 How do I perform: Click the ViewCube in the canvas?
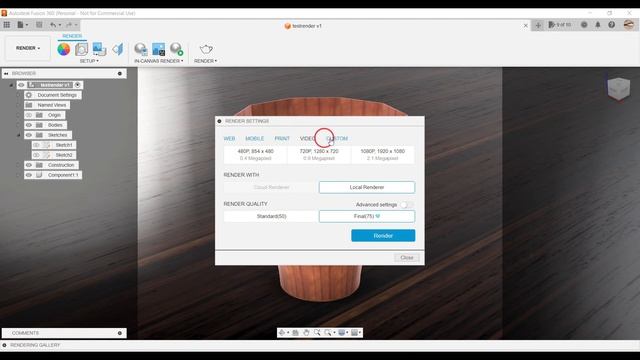coord(618,88)
